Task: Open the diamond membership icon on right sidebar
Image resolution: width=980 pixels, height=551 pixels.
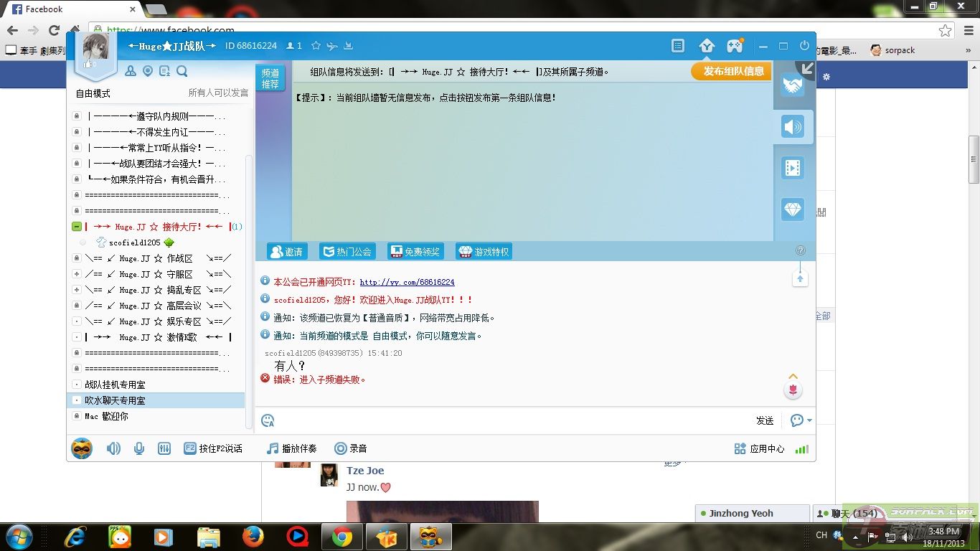Action: [x=793, y=209]
